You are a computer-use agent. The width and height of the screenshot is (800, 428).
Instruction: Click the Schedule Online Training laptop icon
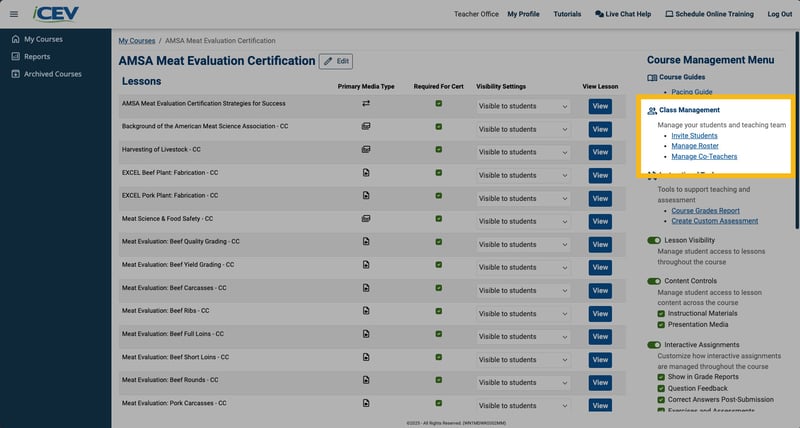pos(669,14)
